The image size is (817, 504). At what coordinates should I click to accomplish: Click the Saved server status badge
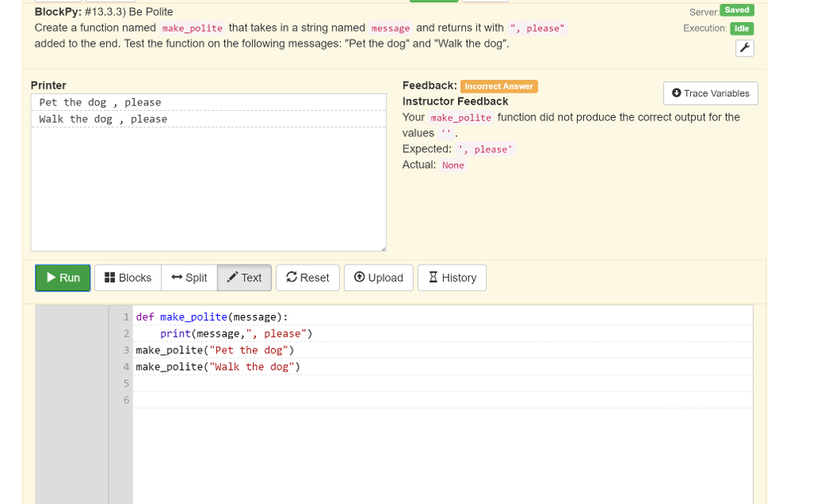[x=736, y=10]
